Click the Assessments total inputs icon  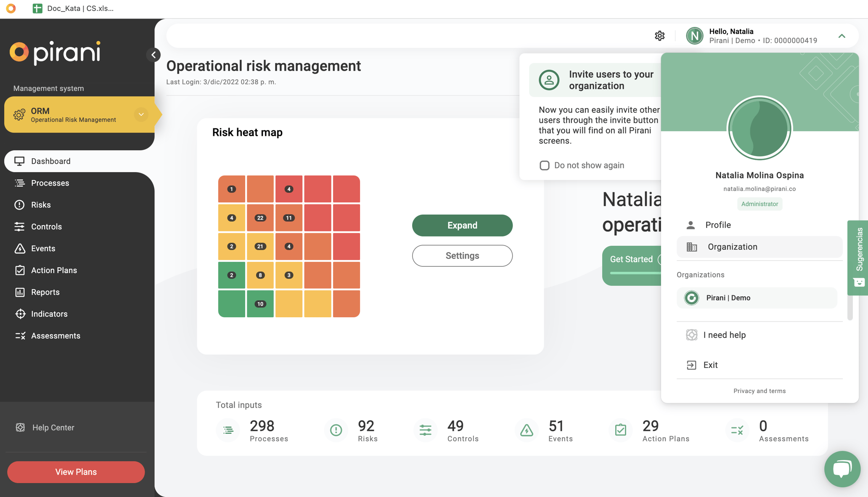coord(737,430)
